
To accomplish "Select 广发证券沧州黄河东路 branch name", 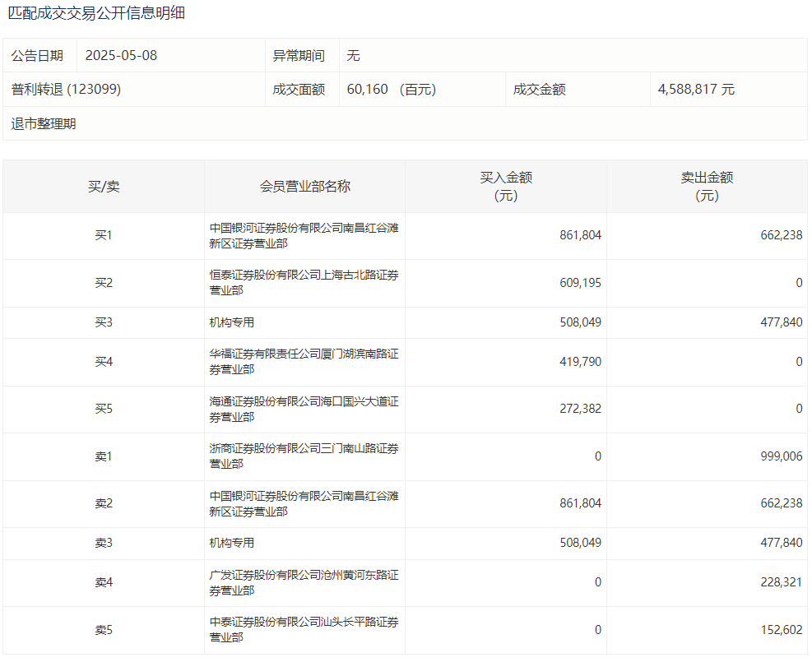I will coord(304,582).
